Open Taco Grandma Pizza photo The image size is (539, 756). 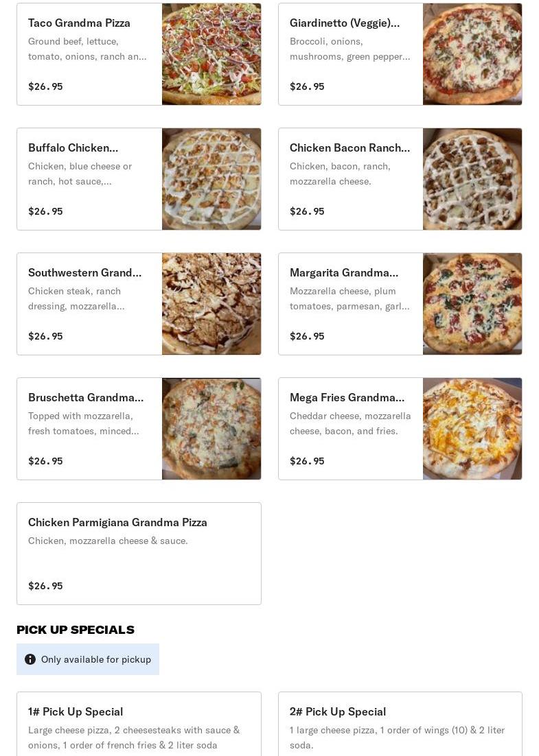pos(211,54)
